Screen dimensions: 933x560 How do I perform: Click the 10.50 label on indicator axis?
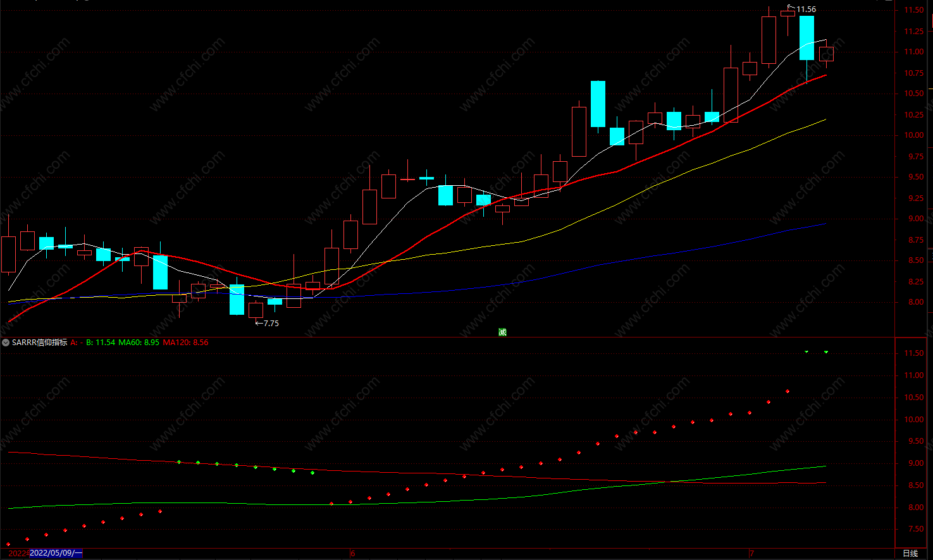coord(913,398)
